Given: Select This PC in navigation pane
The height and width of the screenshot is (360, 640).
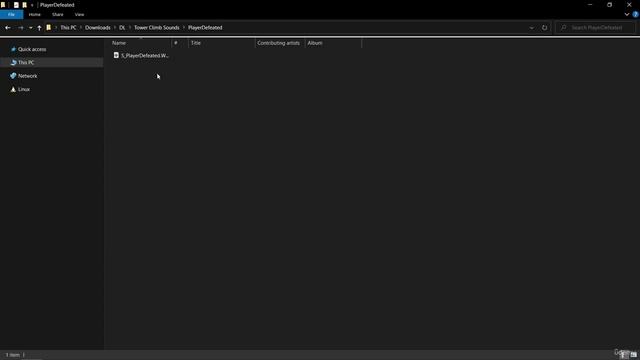Looking at the screenshot, I should [26, 62].
